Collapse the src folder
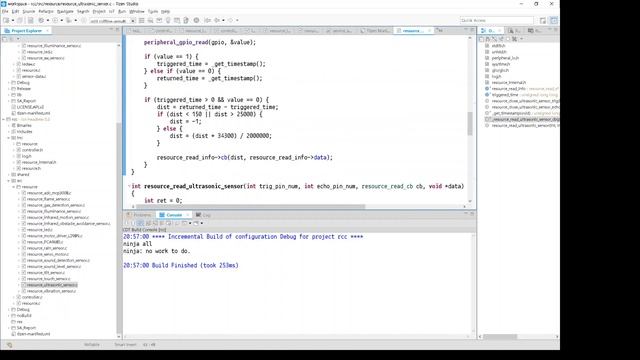Viewport: 640px width, 360px height. (x=9, y=180)
